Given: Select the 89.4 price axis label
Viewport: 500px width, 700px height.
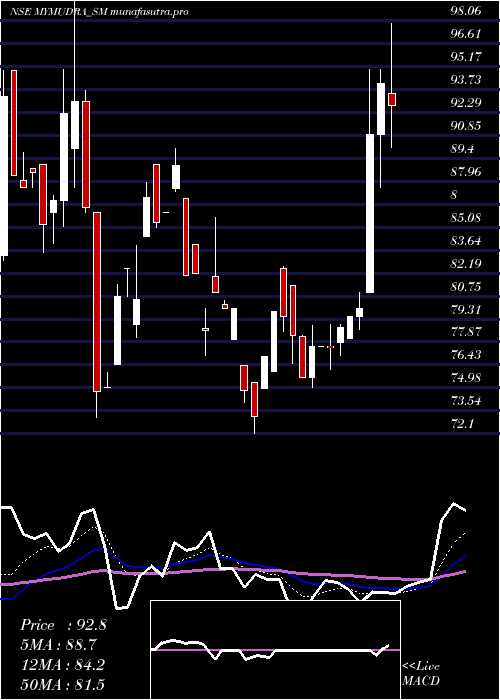Looking at the screenshot, I should [462, 149].
